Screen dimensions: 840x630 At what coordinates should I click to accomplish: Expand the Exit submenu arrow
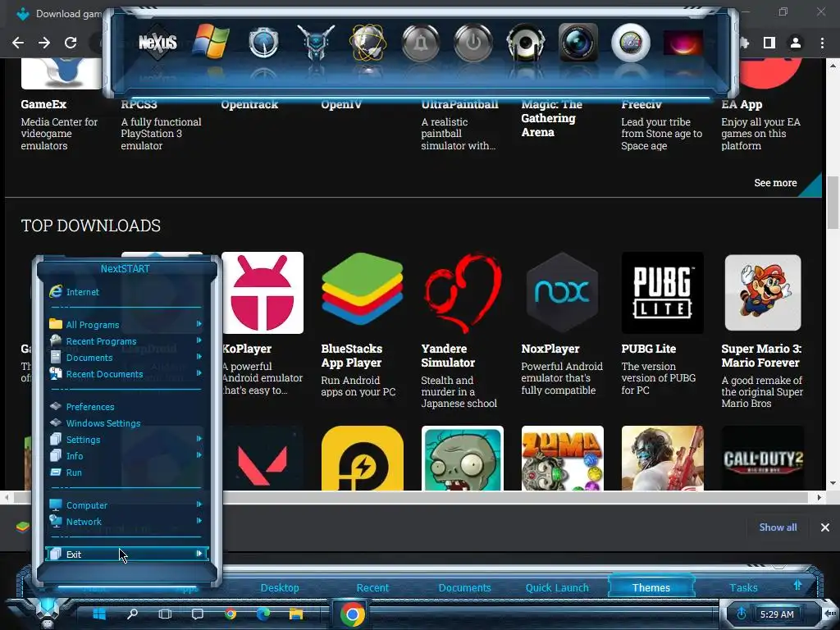(x=199, y=554)
